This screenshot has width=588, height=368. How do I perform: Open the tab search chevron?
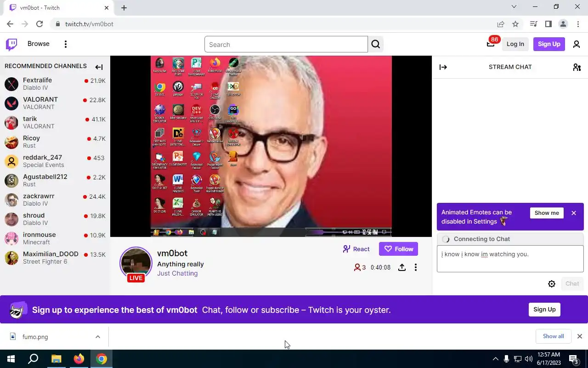(x=514, y=7)
